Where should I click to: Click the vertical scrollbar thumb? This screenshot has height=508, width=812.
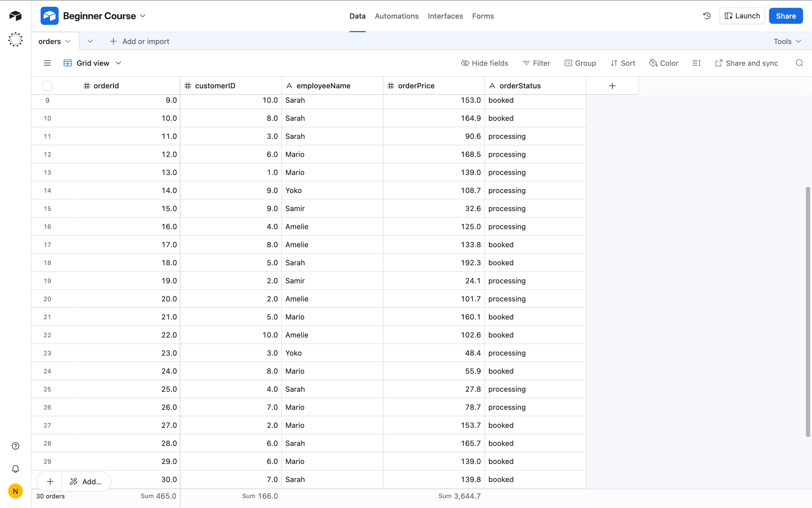808,312
